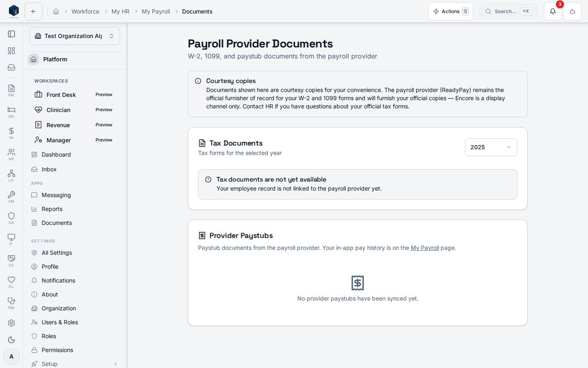Open the user avatar A
The image size is (588, 368).
click(x=11, y=357)
